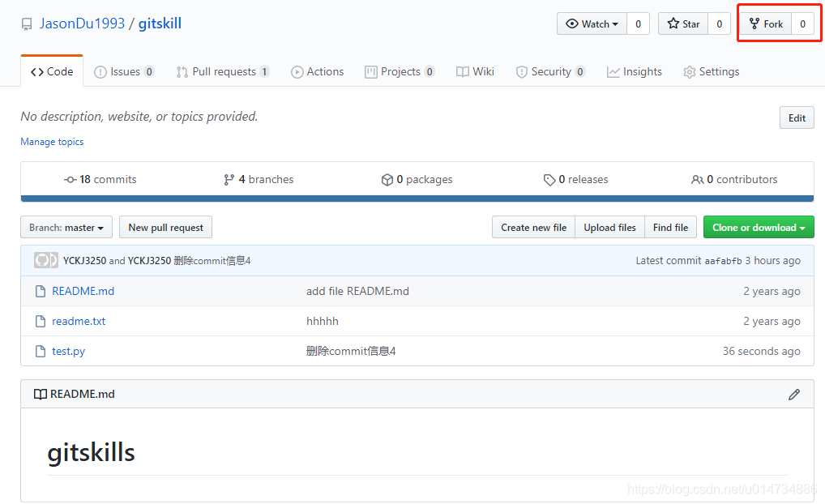The width and height of the screenshot is (825, 504).
Task: Click the Security tab shield icon
Action: pos(521,72)
